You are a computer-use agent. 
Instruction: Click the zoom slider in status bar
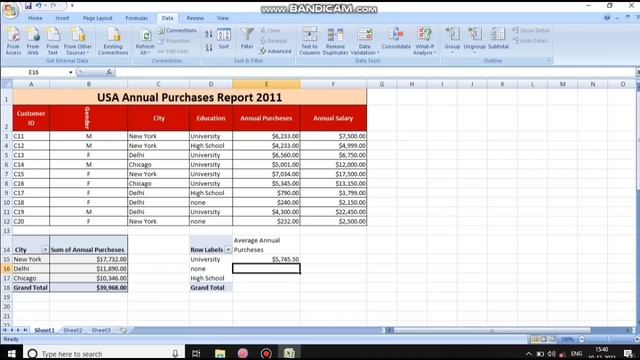[609, 339]
